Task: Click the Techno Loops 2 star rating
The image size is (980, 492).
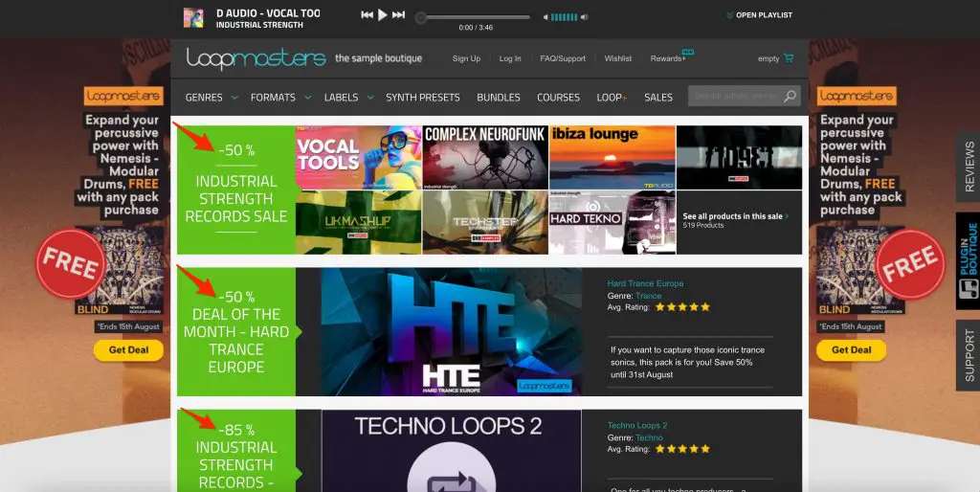Action: [682, 449]
